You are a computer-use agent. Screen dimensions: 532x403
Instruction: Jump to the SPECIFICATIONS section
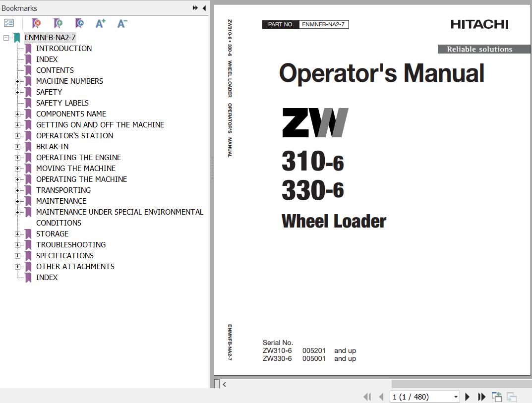[65, 255]
